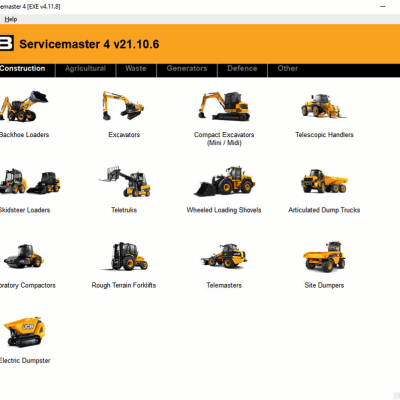Open the Help menu
400x400 pixels.
11,19
